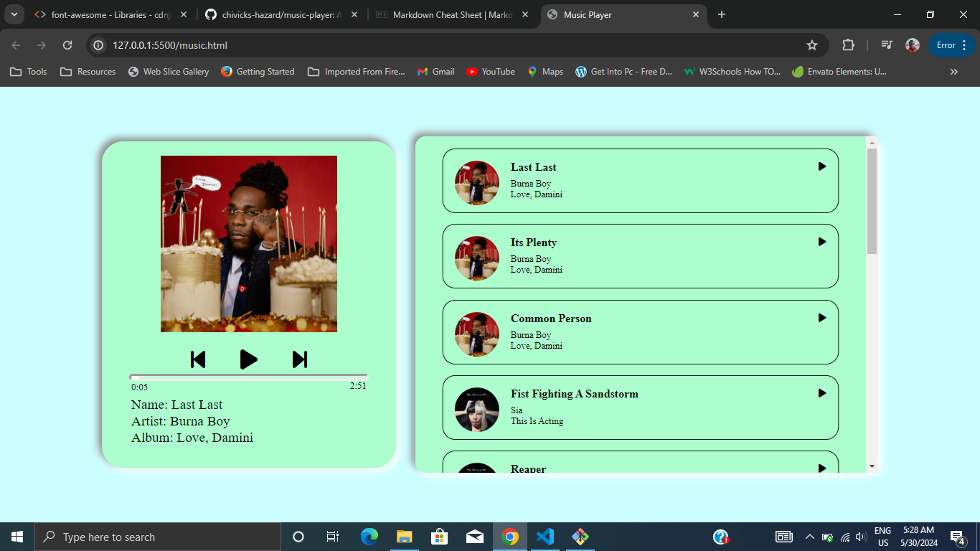
Task: Click the taskbar search box
Action: 158,537
